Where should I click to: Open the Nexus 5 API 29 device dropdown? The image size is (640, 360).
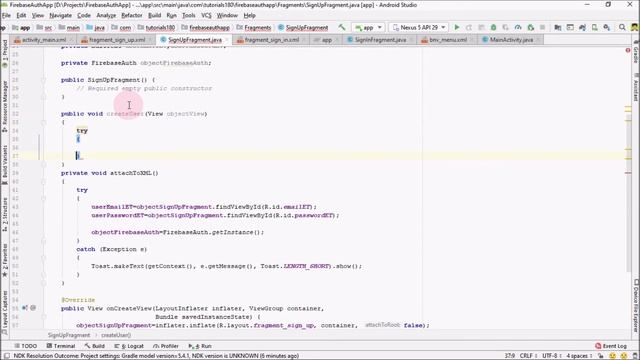pyautogui.click(x=418, y=27)
